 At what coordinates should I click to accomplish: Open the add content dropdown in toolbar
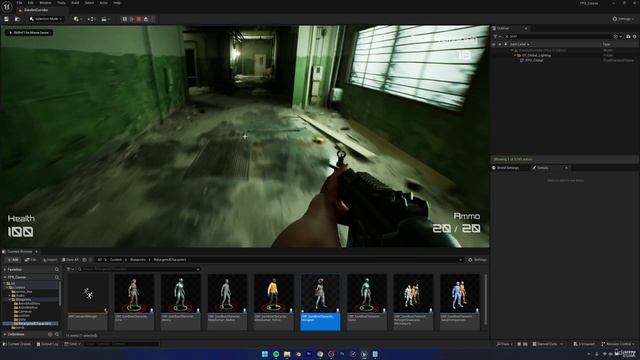pyautogui.click(x=78, y=19)
